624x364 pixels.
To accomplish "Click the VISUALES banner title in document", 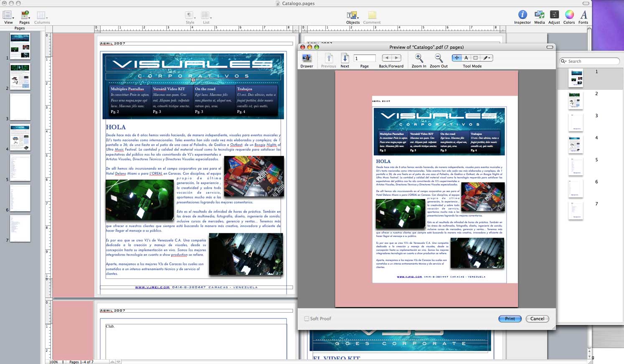I will 193,64.
